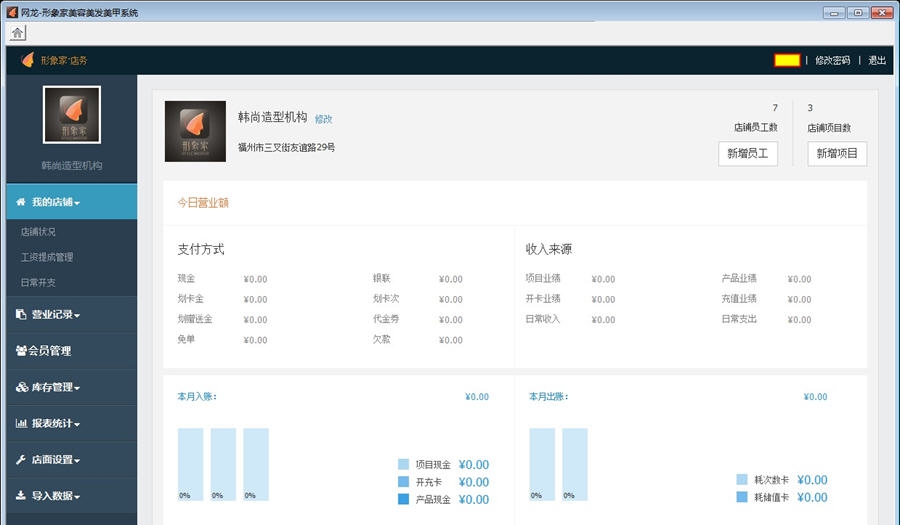The height and width of the screenshot is (525, 900).
Task: Expand the 报表统计 dropdown menu
Action: click(56, 424)
